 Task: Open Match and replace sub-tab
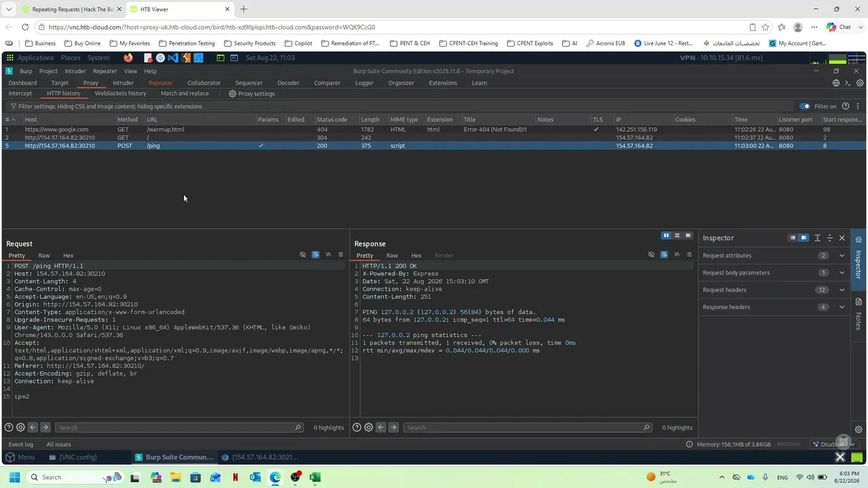pos(184,94)
